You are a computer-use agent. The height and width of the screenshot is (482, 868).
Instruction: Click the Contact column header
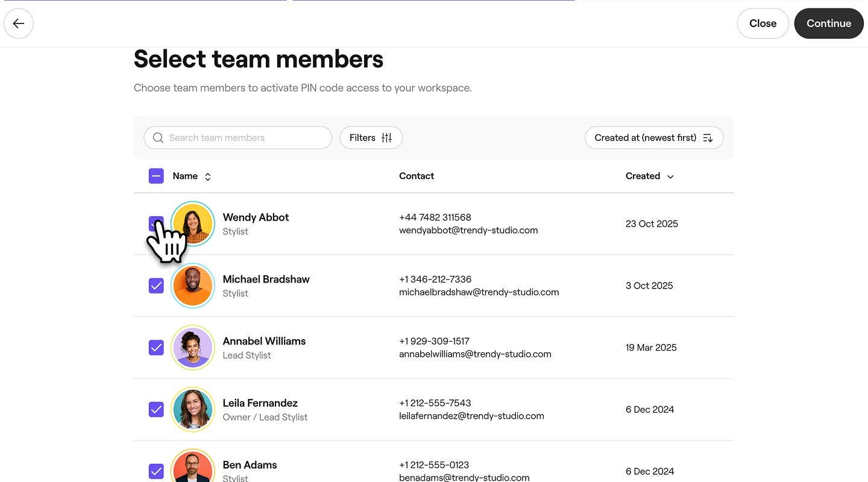[x=417, y=176]
